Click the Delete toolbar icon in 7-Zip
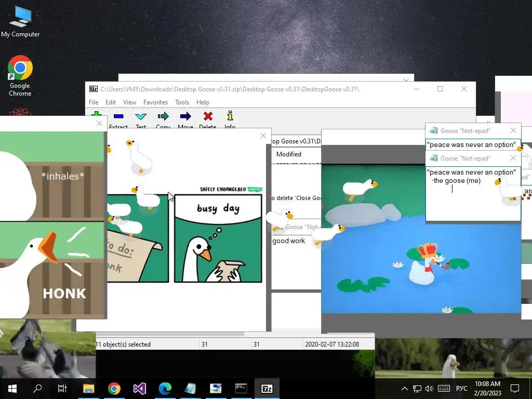Image resolution: width=532 pixels, height=399 pixels. pyautogui.click(x=208, y=120)
